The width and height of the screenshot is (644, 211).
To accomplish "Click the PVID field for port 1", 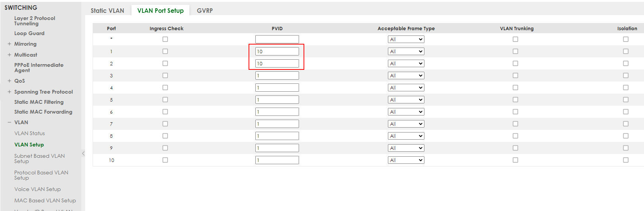I will click(277, 51).
